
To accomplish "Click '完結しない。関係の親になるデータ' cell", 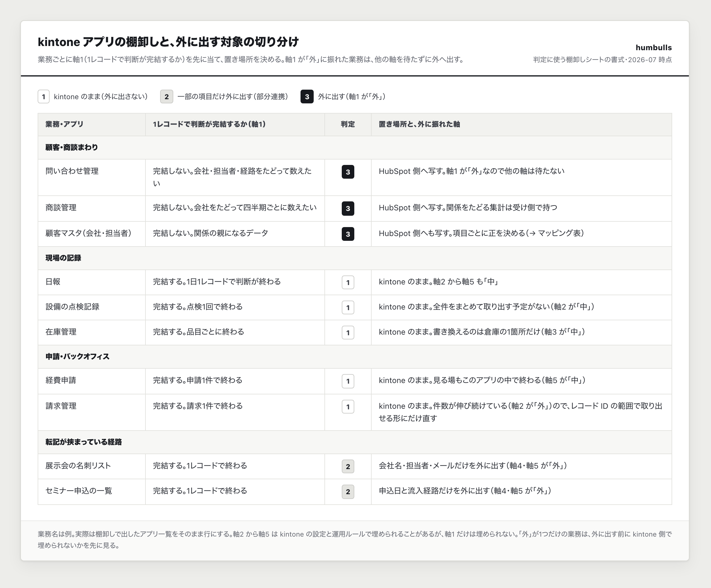I will (235, 234).
